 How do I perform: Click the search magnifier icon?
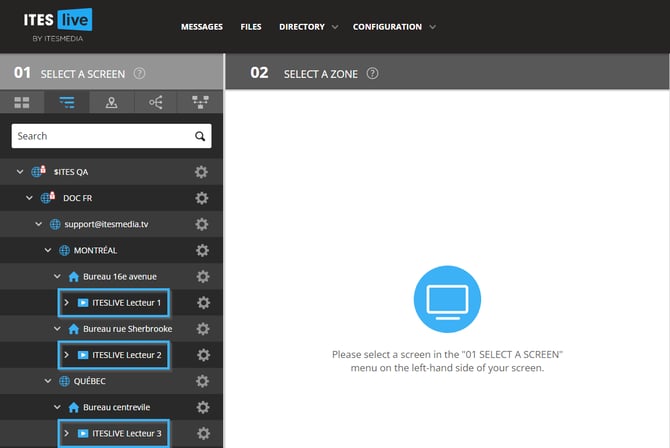[201, 136]
